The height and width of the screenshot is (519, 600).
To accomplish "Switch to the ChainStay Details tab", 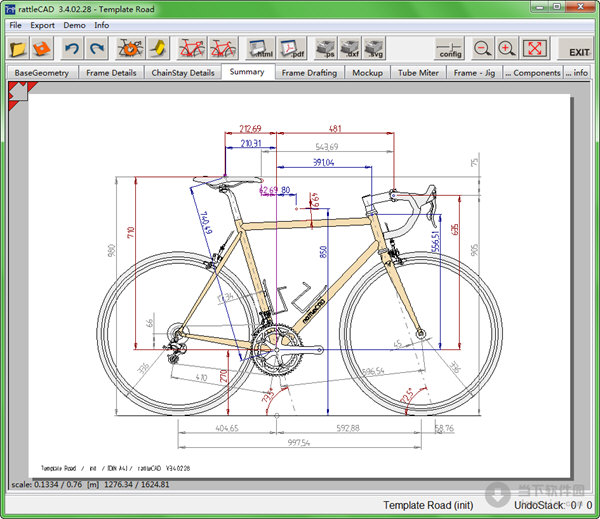I will (x=183, y=73).
